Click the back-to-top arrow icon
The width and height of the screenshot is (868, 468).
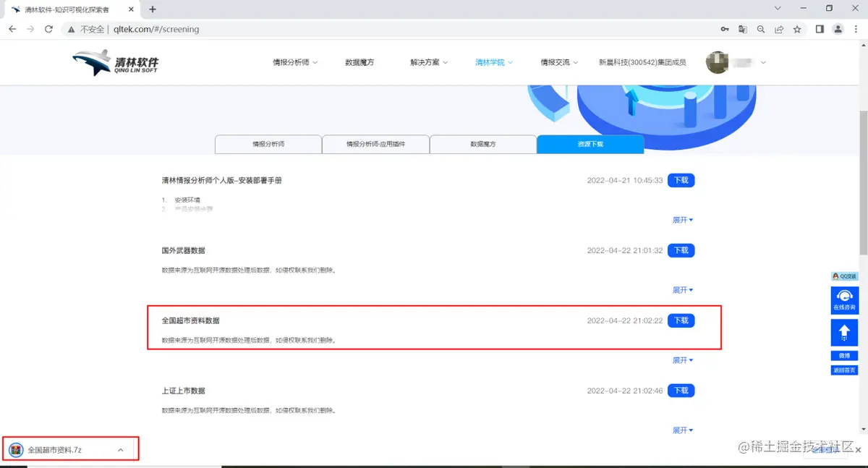(x=844, y=332)
